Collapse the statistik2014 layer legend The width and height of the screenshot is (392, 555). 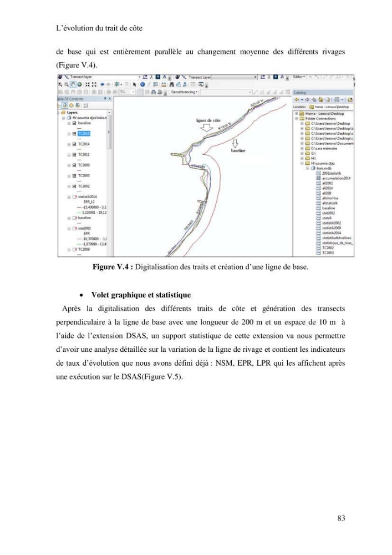pos(69,197)
